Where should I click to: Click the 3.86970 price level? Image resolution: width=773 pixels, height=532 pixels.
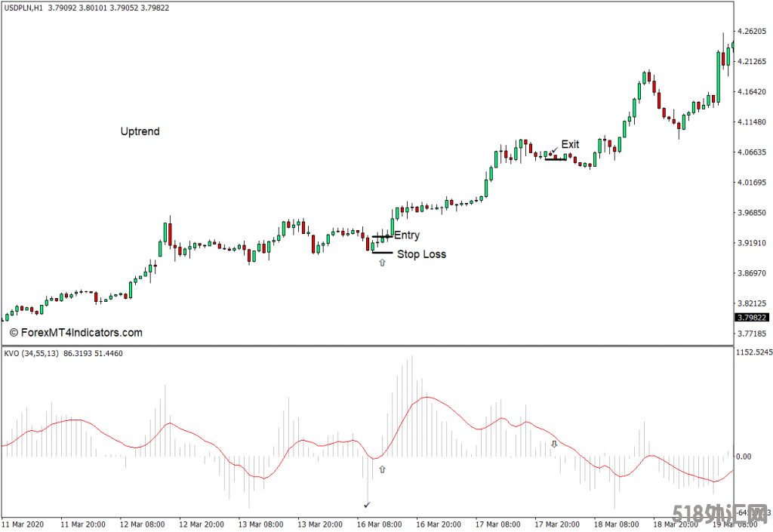pyautogui.click(x=752, y=273)
